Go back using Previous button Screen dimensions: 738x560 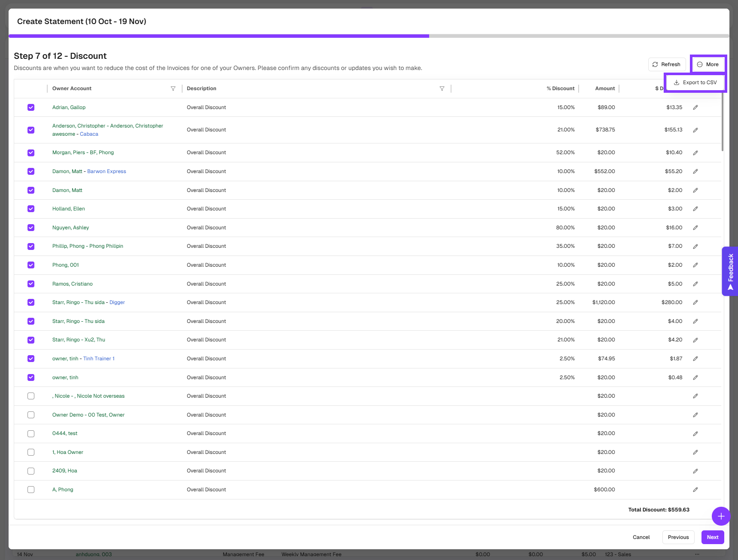coord(678,537)
